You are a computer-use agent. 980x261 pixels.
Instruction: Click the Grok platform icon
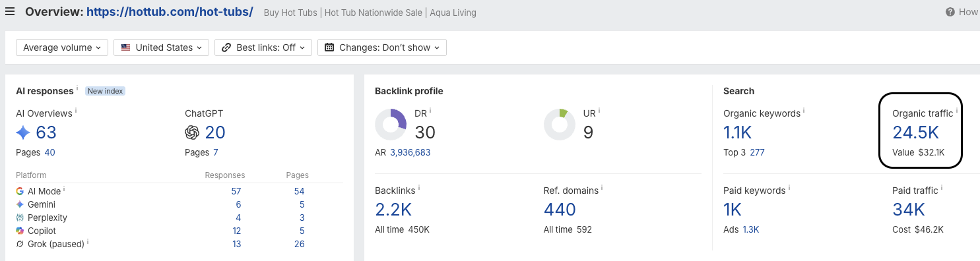(x=20, y=244)
